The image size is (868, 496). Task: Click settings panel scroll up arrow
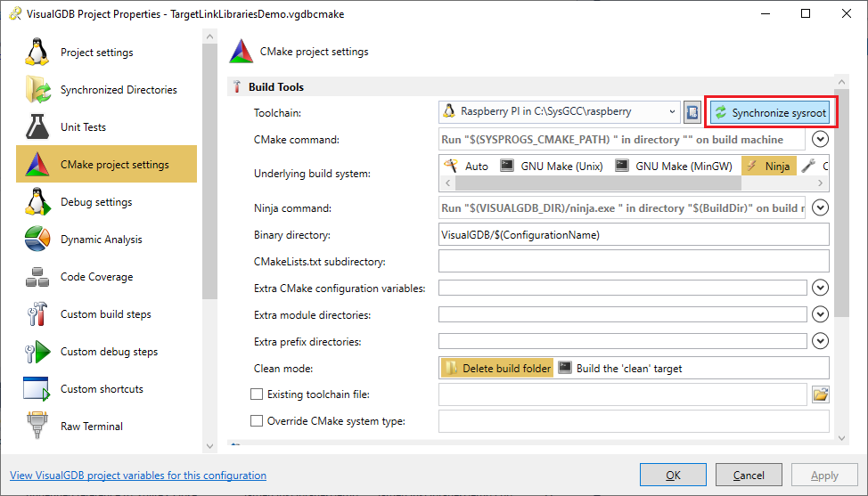coord(841,82)
